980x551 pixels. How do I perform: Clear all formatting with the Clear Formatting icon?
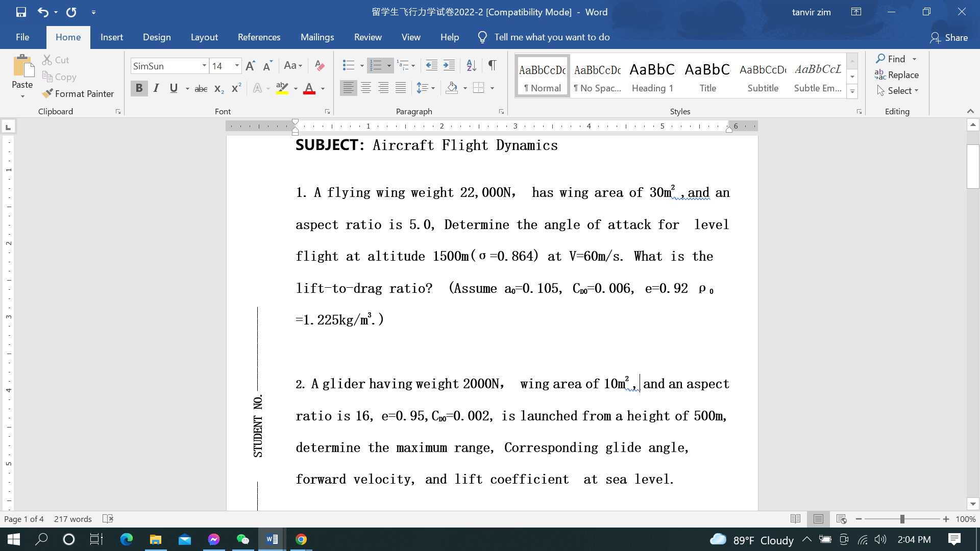(x=320, y=65)
